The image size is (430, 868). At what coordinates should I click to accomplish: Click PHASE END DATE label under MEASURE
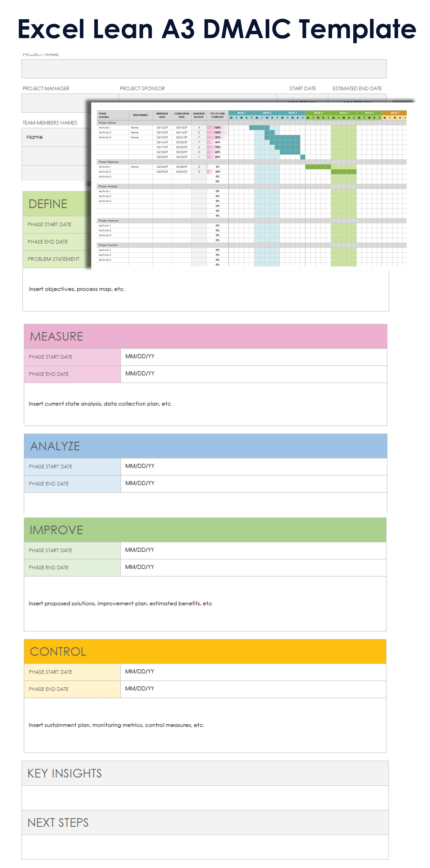tap(49, 374)
